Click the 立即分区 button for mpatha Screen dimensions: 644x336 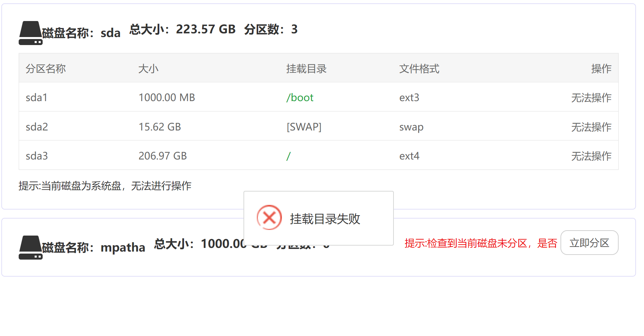point(589,243)
